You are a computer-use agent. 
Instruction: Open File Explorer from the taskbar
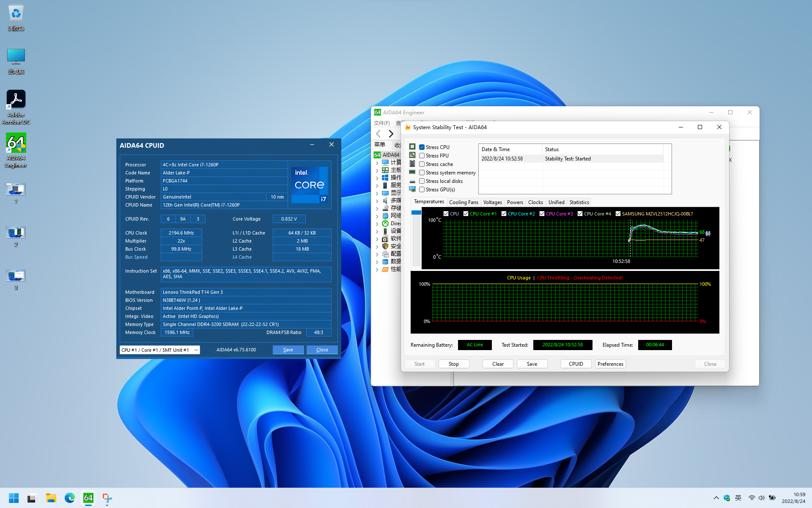[x=51, y=498]
